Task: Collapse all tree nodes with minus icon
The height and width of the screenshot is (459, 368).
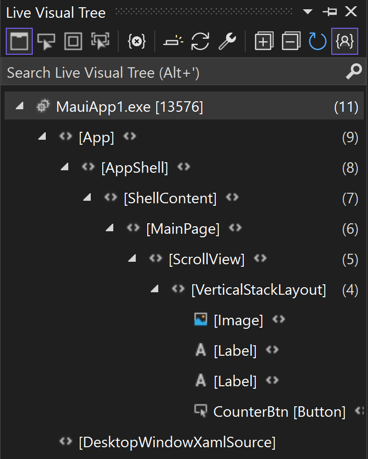Action: pos(291,41)
